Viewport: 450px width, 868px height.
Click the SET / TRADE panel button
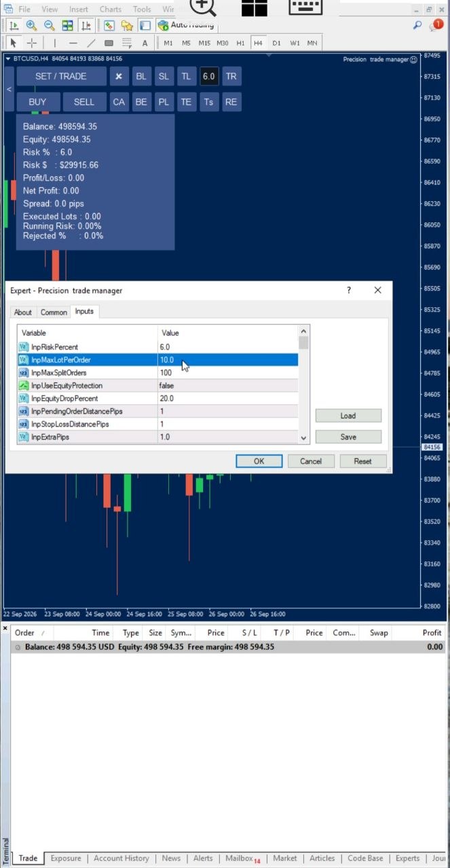(61, 76)
